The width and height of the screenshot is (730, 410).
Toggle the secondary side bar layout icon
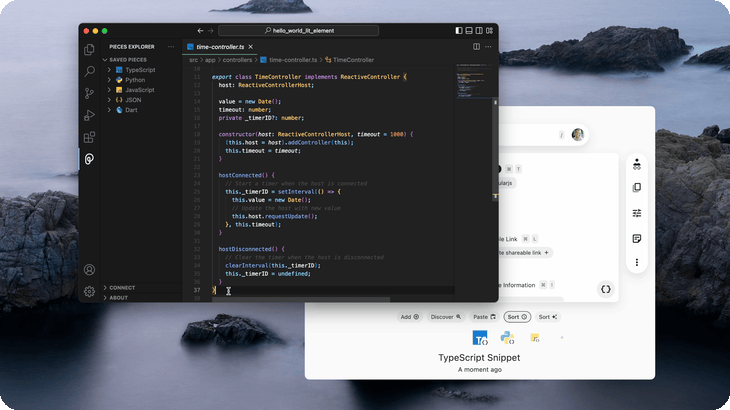tap(479, 31)
